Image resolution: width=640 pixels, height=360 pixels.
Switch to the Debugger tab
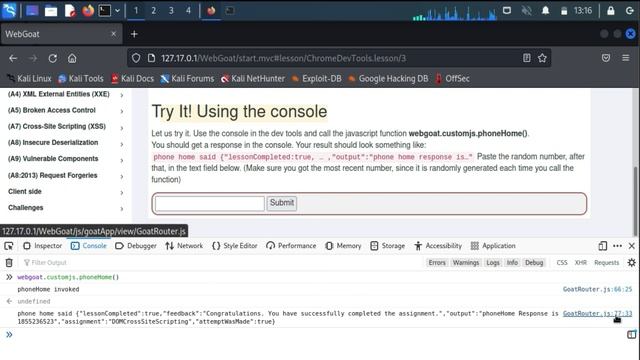(136, 246)
